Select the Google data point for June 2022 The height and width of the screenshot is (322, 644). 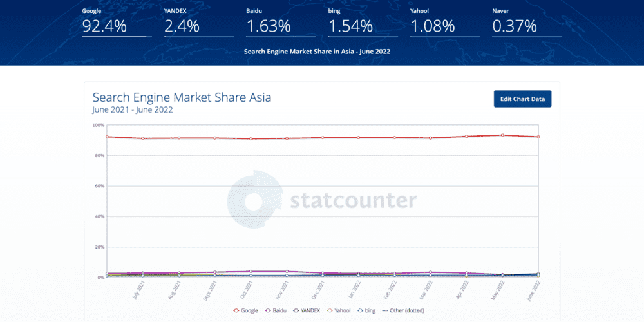(x=537, y=137)
